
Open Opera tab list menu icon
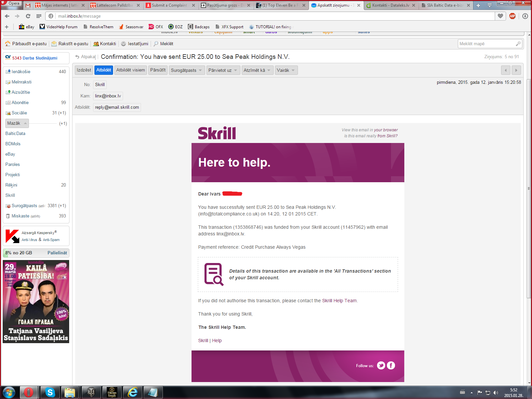coord(489,5)
